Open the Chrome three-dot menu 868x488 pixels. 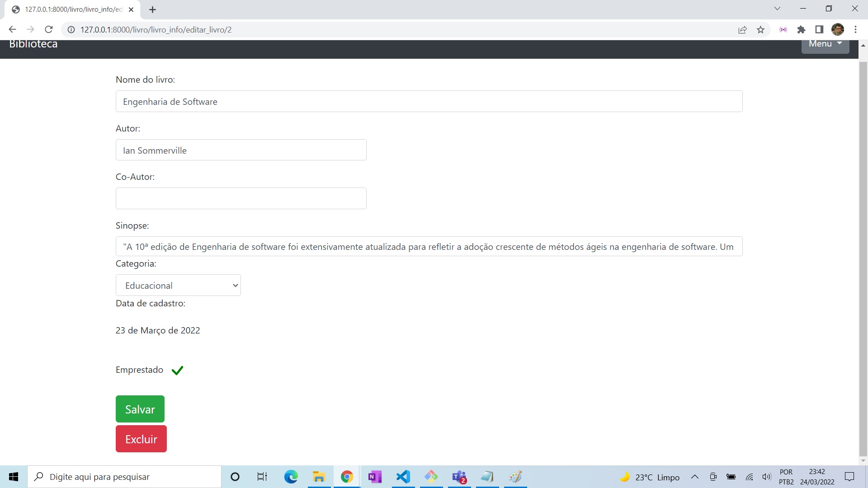[x=856, y=29]
